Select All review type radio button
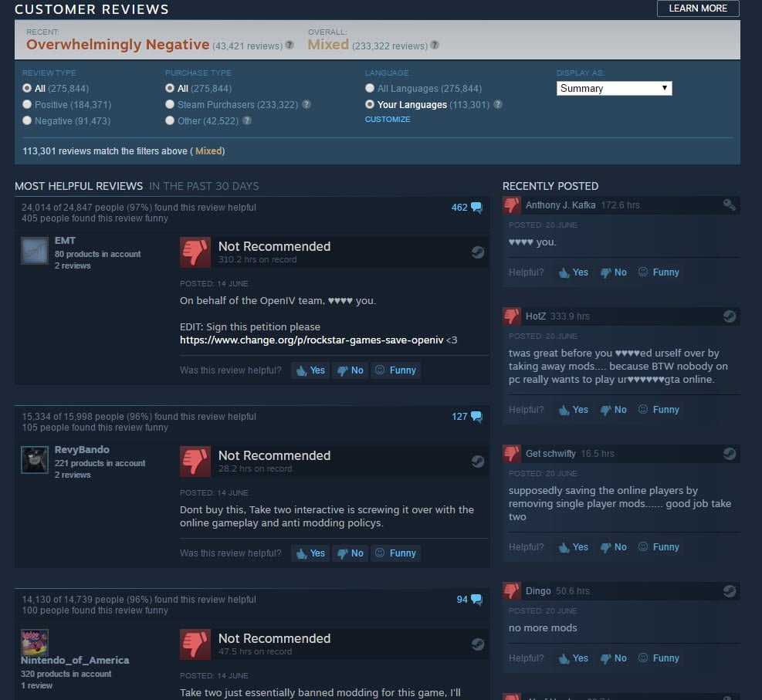This screenshot has height=700, width=762. click(27, 89)
